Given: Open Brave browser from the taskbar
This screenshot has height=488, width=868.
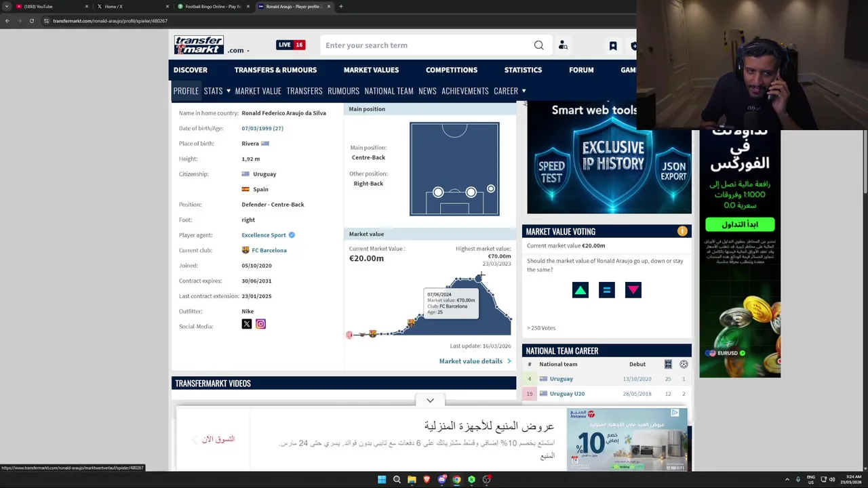Looking at the screenshot, I should point(427,480).
